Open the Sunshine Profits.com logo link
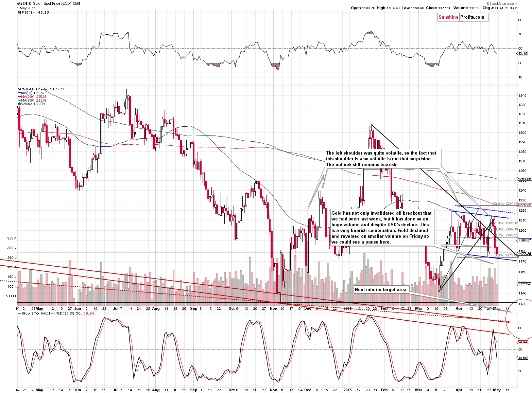The image size is (532, 393). tap(463, 17)
